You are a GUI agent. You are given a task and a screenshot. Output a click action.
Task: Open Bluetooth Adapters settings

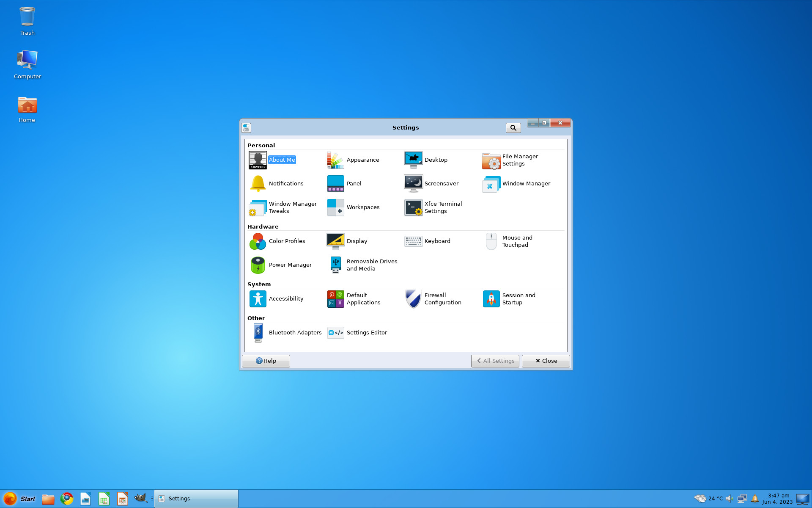pyautogui.click(x=285, y=333)
